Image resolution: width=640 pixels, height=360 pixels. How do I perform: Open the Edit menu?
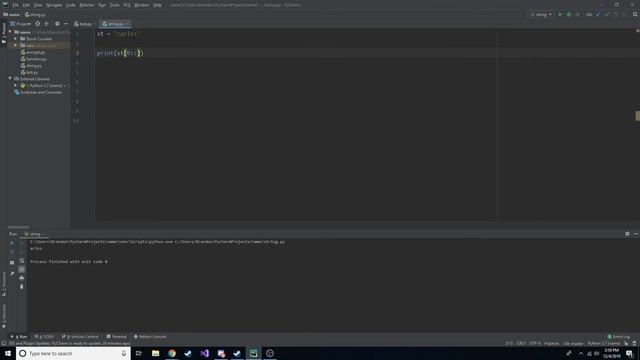pos(26,5)
